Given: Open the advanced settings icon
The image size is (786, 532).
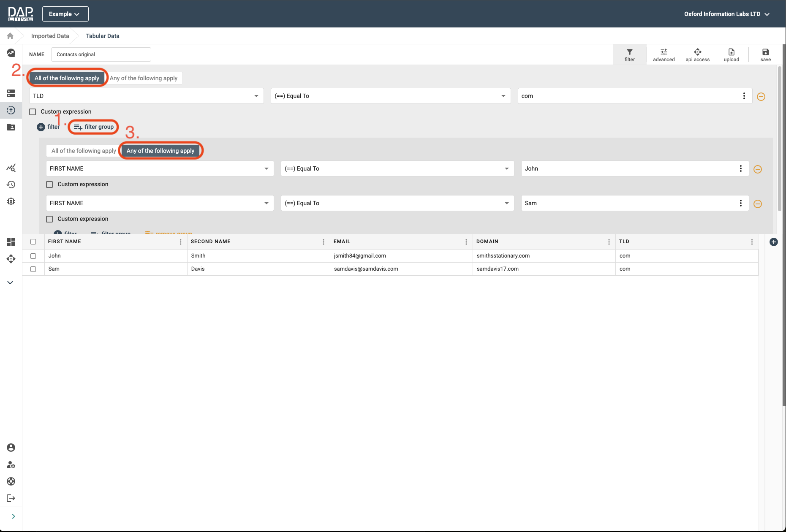Looking at the screenshot, I should pos(664,52).
